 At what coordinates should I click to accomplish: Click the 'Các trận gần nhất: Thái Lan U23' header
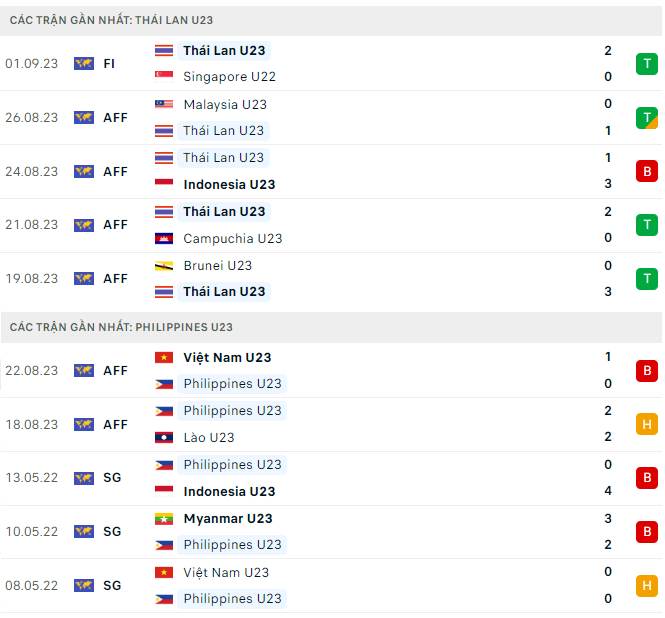pyautogui.click(x=111, y=20)
